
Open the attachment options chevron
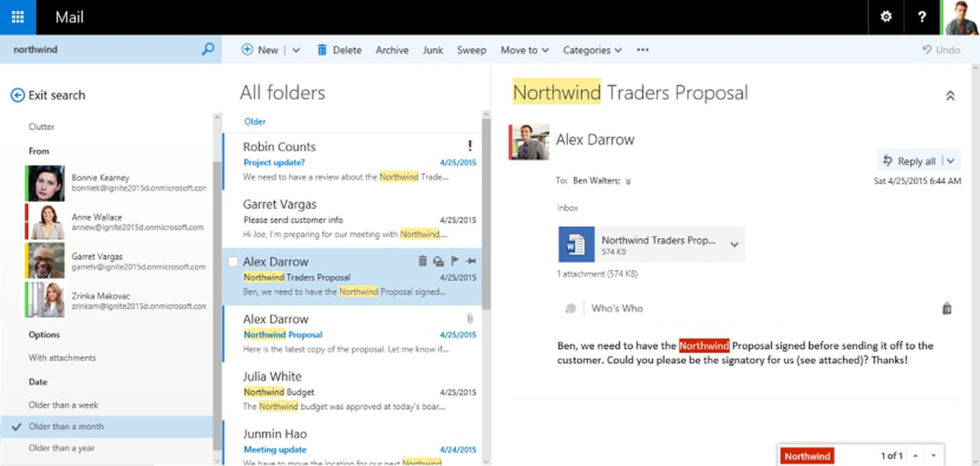point(734,245)
